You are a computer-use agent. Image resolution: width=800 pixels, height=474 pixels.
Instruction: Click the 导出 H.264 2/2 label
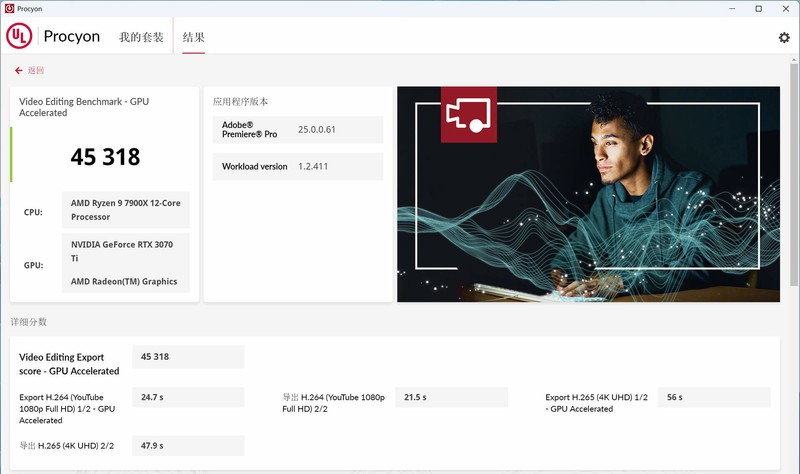pyautogui.click(x=334, y=403)
